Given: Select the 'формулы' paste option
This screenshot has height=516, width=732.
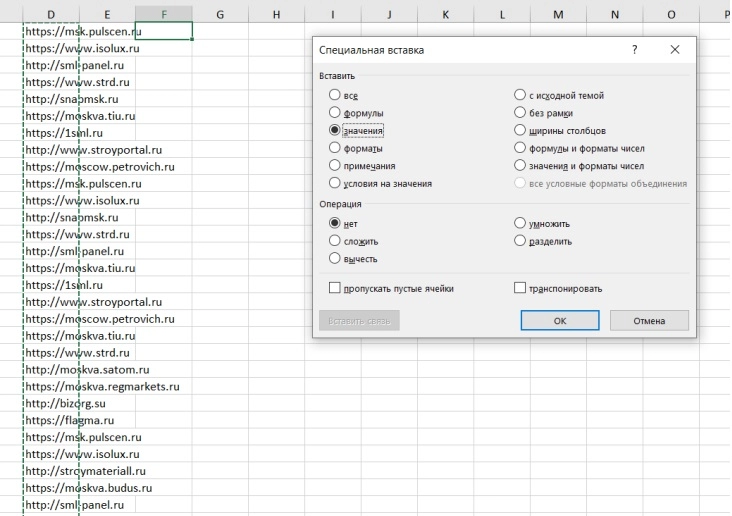Looking at the screenshot, I should [334, 113].
